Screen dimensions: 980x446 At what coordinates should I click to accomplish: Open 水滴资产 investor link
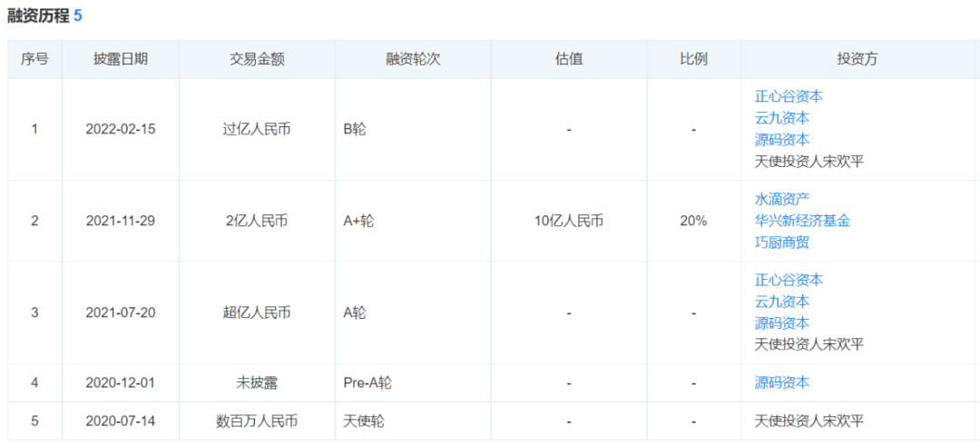pos(782,200)
